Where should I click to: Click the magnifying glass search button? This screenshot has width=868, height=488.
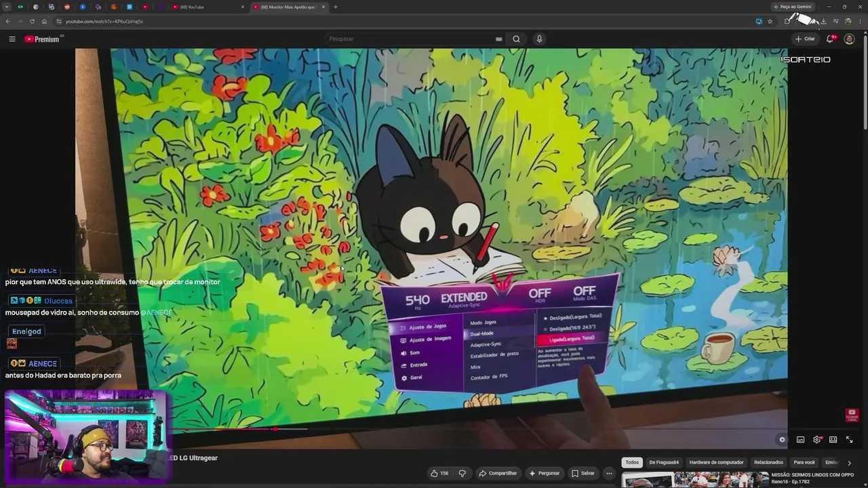(x=516, y=39)
